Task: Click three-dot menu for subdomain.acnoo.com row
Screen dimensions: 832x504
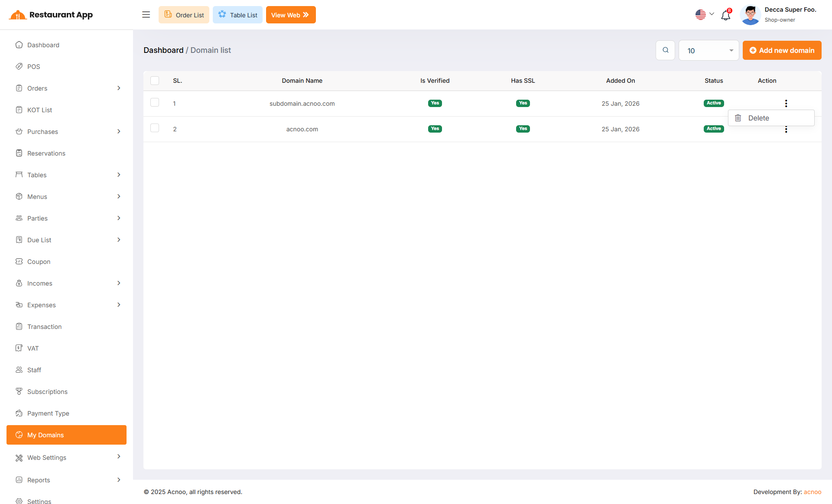Action: tap(786, 103)
